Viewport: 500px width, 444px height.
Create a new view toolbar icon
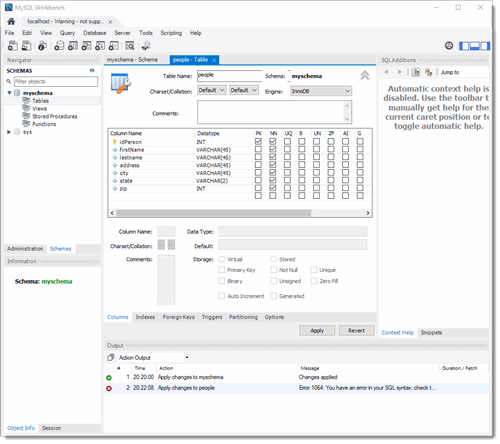pos(86,46)
